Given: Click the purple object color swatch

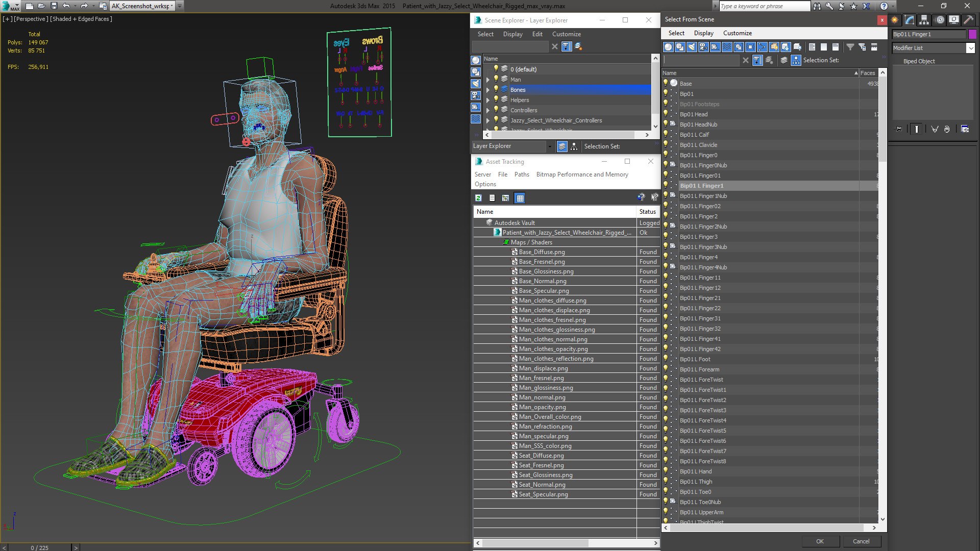Looking at the screenshot, I should (972, 34).
